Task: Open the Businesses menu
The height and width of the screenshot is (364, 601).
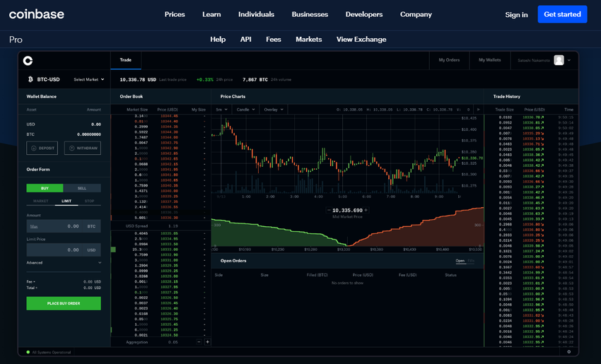Action: pyautogui.click(x=310, y=15)
